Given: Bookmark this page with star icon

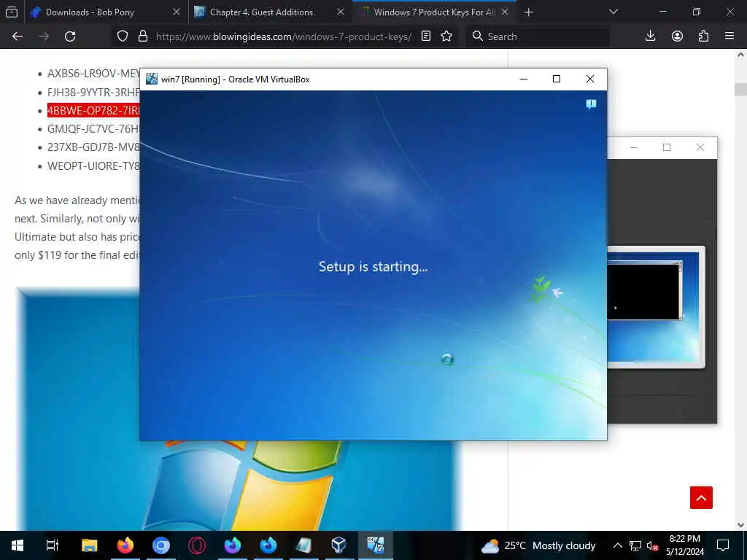Looking at the screenshot, I should tap(446, 36).
